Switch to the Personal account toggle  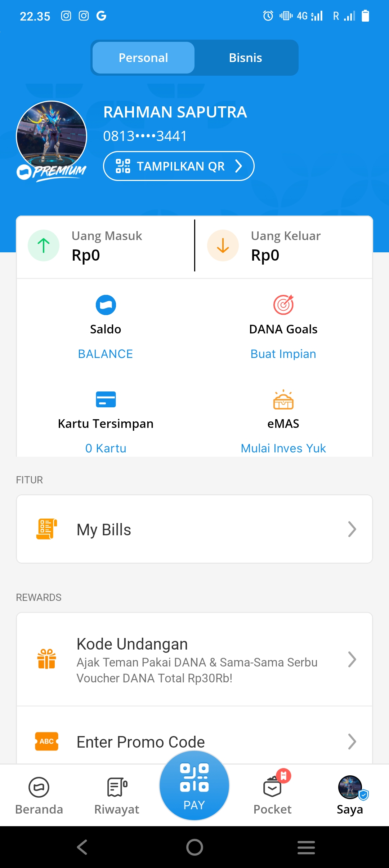tap(143, 58)
